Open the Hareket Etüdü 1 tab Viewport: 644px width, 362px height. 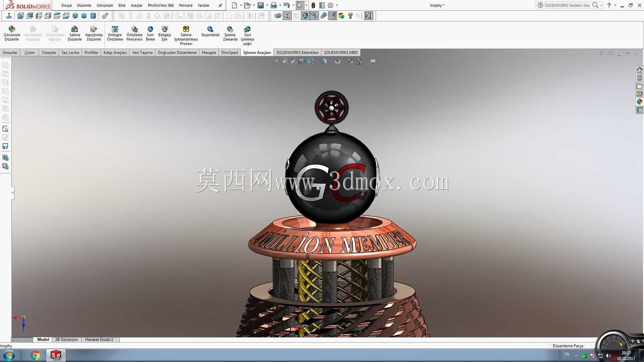click(99, 340)
